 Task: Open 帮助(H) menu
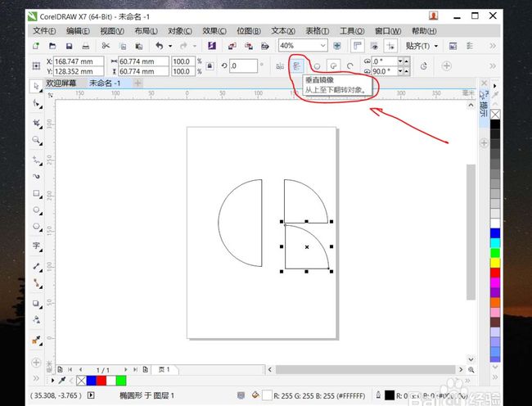click(424, 31)
